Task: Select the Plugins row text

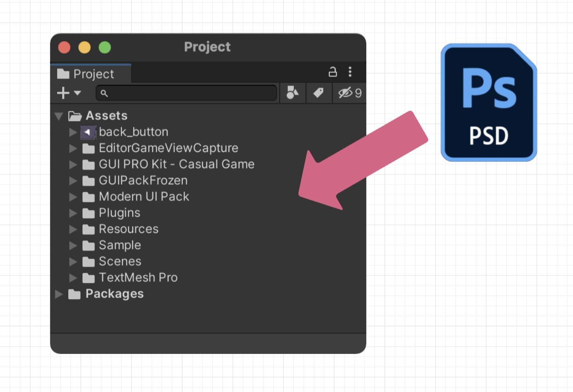Action: (119, 213)
